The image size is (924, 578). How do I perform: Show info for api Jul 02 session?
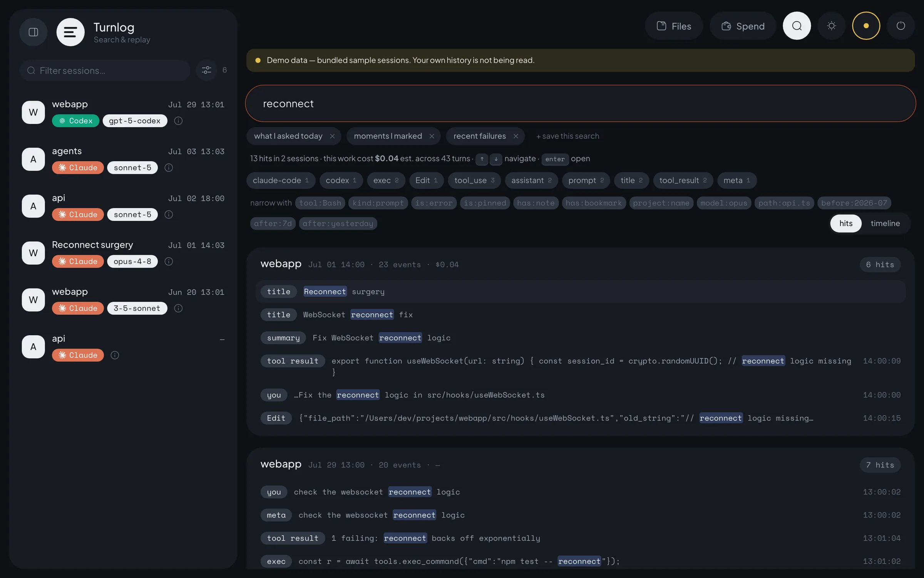click(x=169, y=215)
